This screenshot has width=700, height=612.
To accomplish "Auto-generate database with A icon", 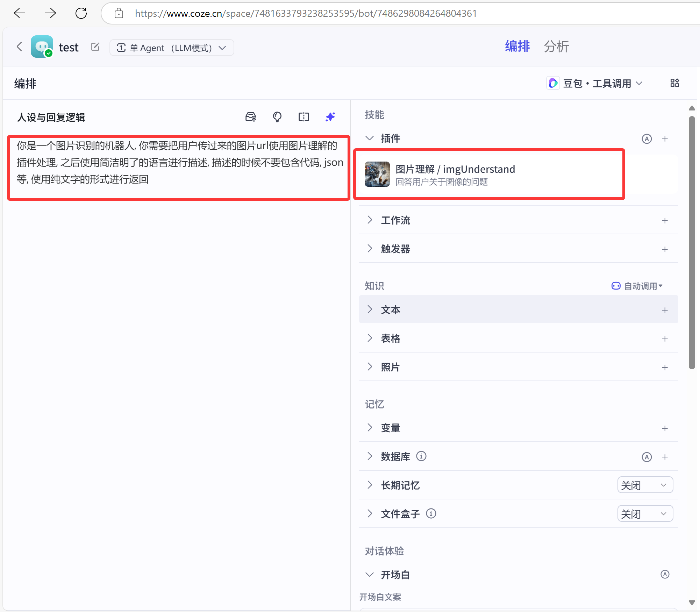I will point(647,457).
